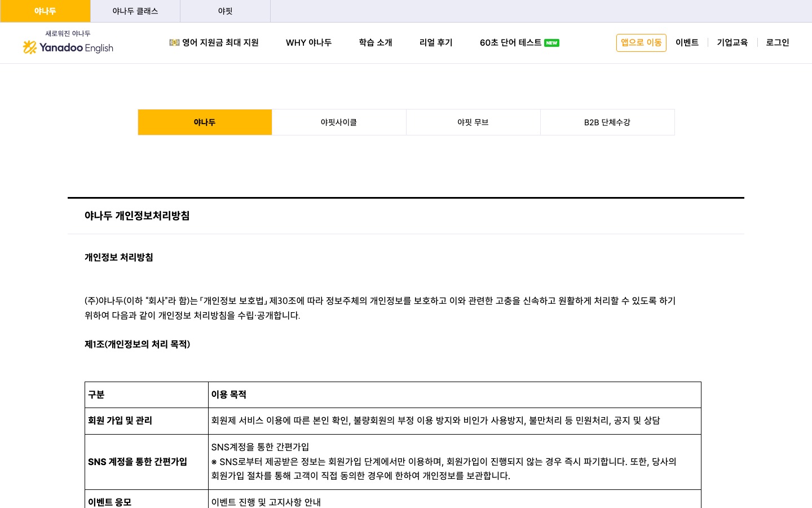Screen dimensions: 812x508
Task: Click the 야나두 개인정보처리방침 heading
Action: tap(137, 216)
